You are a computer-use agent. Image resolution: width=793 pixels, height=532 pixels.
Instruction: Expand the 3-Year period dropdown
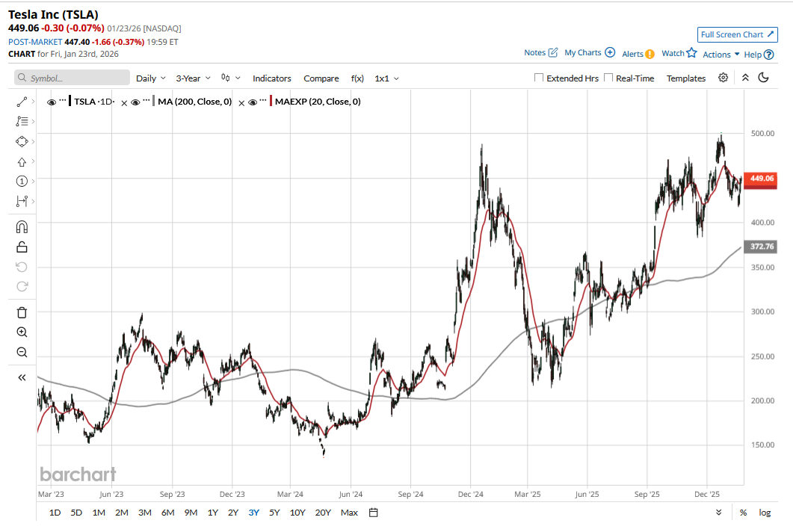point(193,78)
